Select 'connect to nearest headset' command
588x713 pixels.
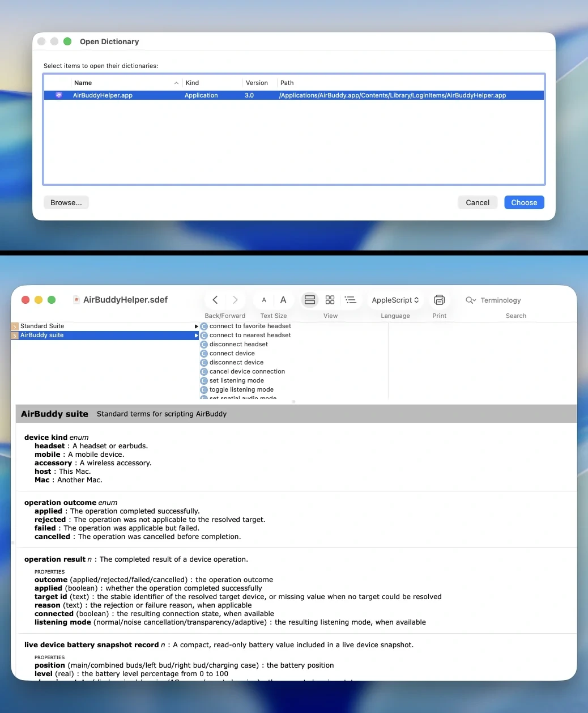[x=250, y=336]
